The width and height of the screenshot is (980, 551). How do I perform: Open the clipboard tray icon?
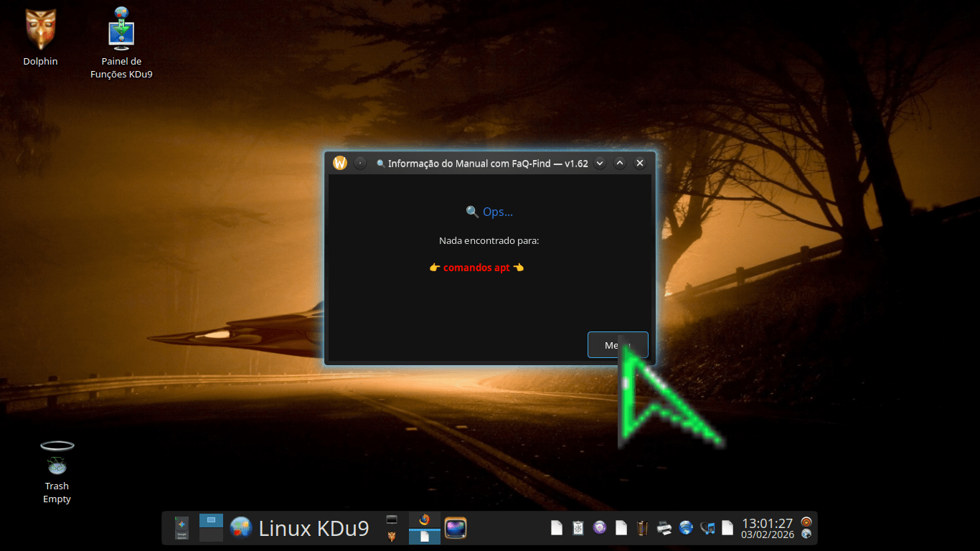point(578,528)
